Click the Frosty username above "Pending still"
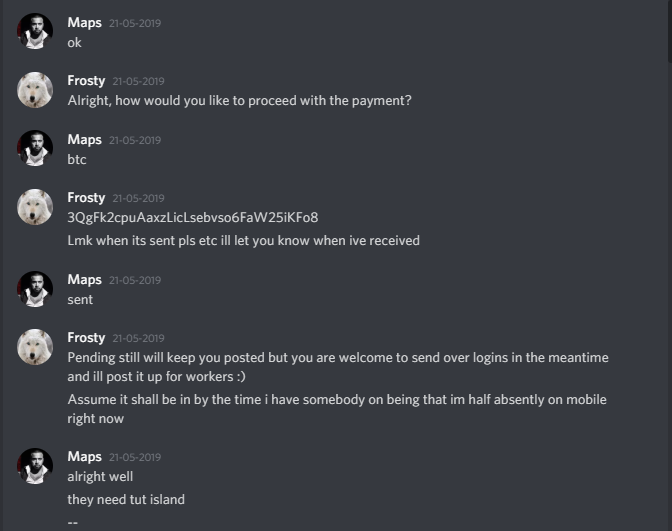Screen dimensions: 672x531 (x=86, y=338)
